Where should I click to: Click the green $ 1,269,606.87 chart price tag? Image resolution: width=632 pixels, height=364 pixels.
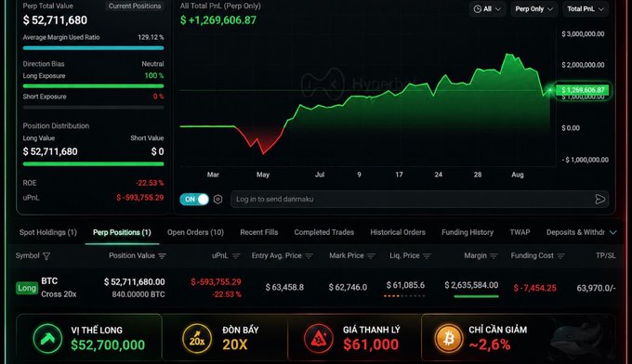point(583,90)
